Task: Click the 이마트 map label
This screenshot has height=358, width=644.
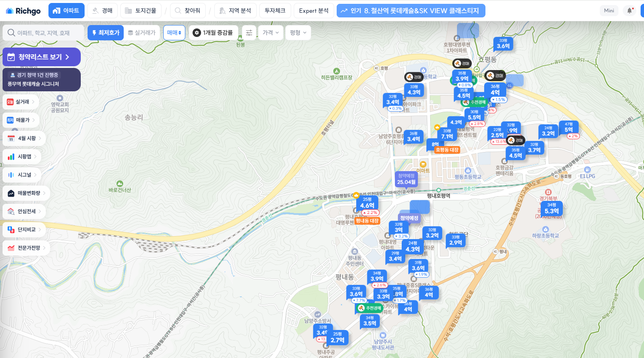Action: click(x=423, y=170)
